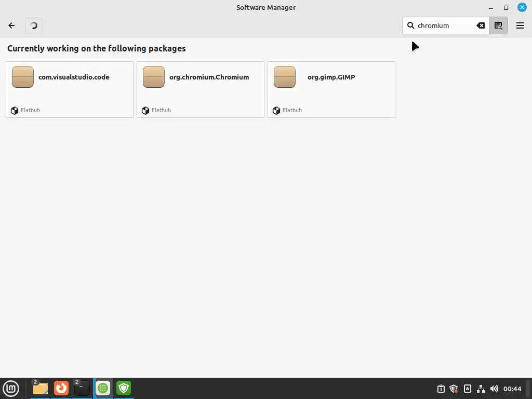532x399 pixels.
Task: Open the clock showing 00:44
Action: [512, 389]
